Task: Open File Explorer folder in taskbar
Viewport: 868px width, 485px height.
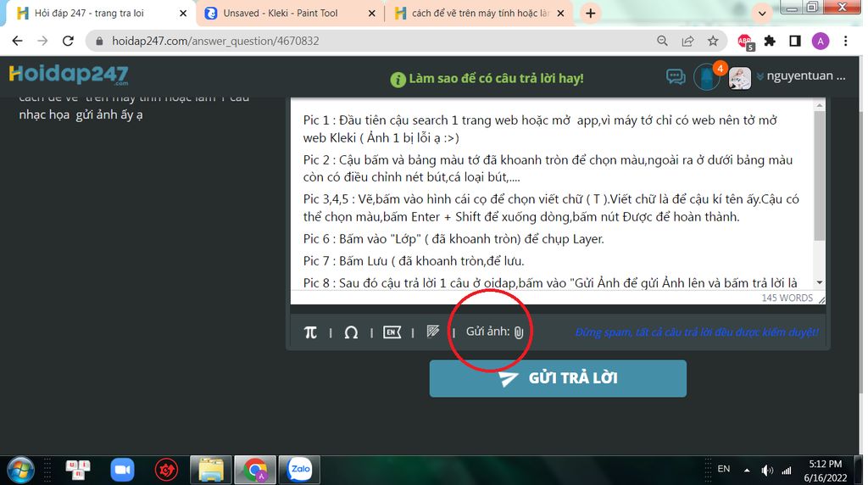Action: point(211,470)
